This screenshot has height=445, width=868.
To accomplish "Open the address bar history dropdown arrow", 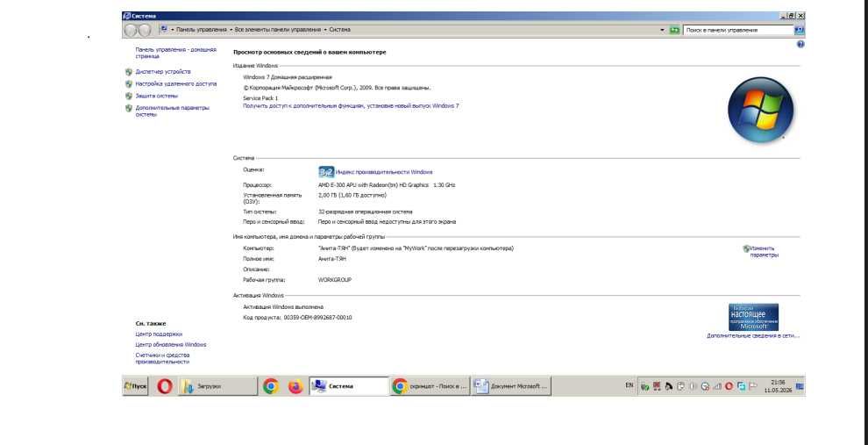I will point(662,30).
